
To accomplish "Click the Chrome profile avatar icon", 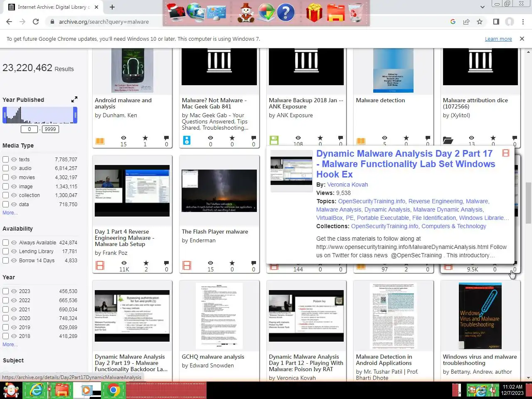I will pyautogui.click(x=510, y=22).
